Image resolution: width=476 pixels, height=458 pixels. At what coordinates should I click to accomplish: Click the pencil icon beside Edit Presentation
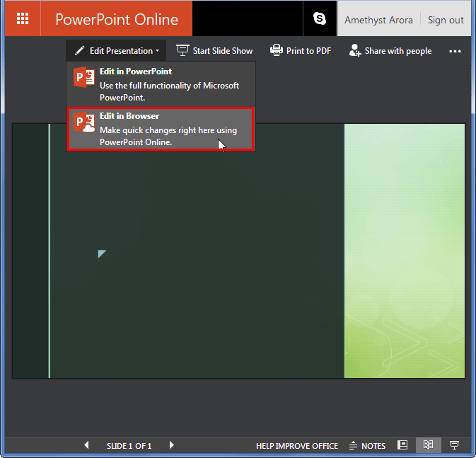tap(79, 50)
